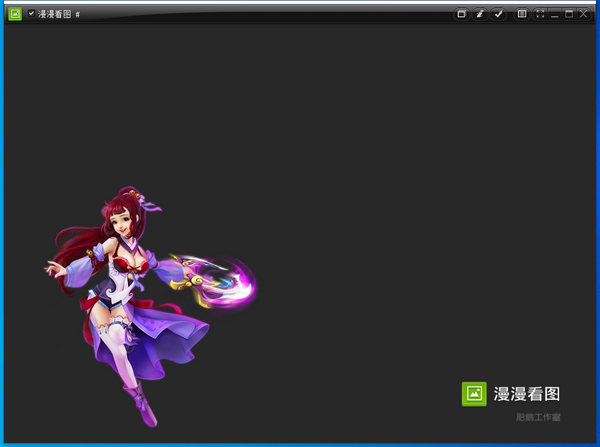Screen dimensions: 600x447
Task: Toggle the checkbox beside the 漫漫看图 title
Action: point(31,14)
